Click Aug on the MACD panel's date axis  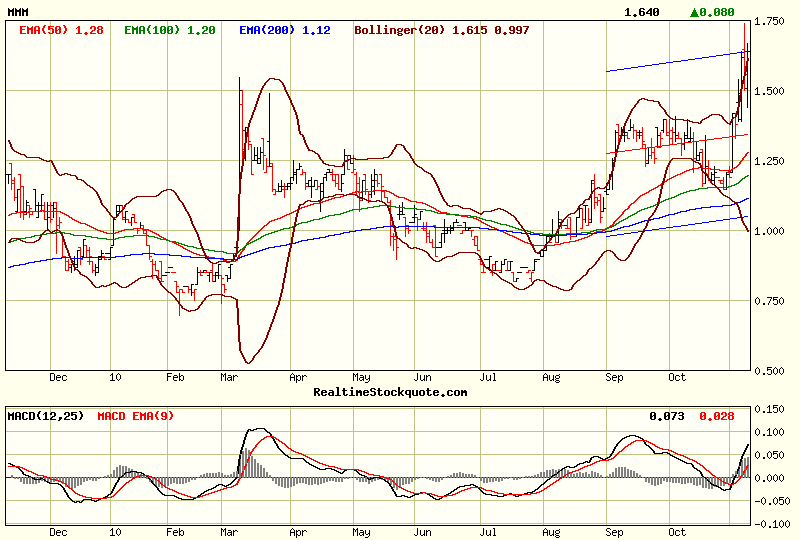pyautogui.click(x=551, y=532)
